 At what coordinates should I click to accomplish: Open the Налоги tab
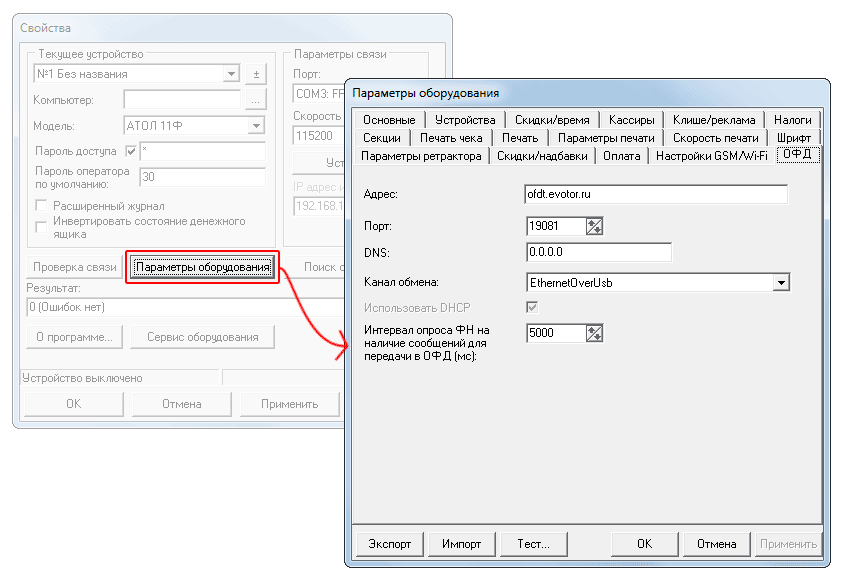pos(792,120)
